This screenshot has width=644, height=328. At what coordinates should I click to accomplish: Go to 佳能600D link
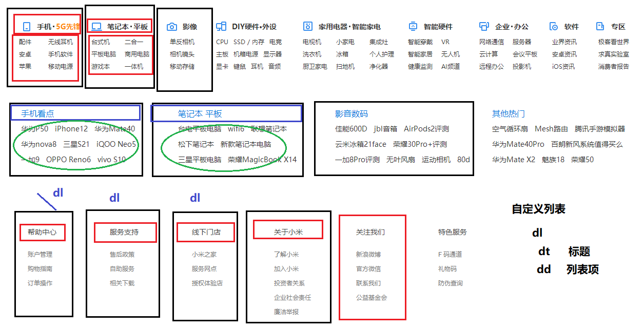351,129
